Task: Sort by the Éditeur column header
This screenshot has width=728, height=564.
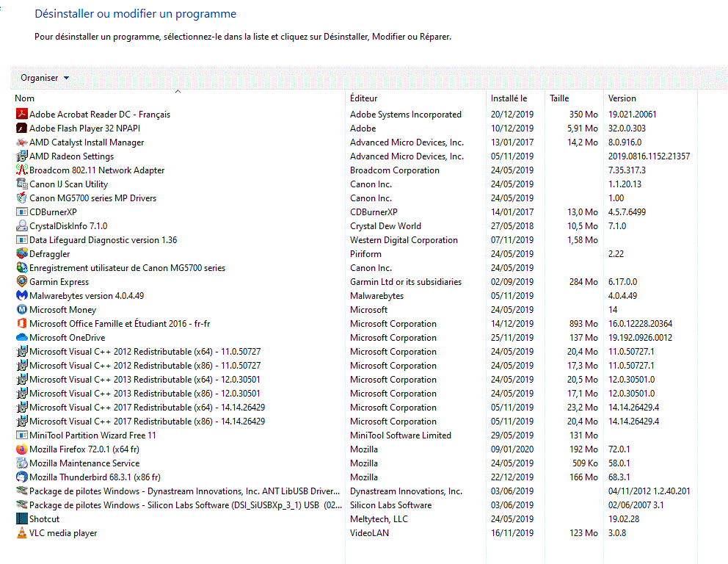Action: [363, 98]
